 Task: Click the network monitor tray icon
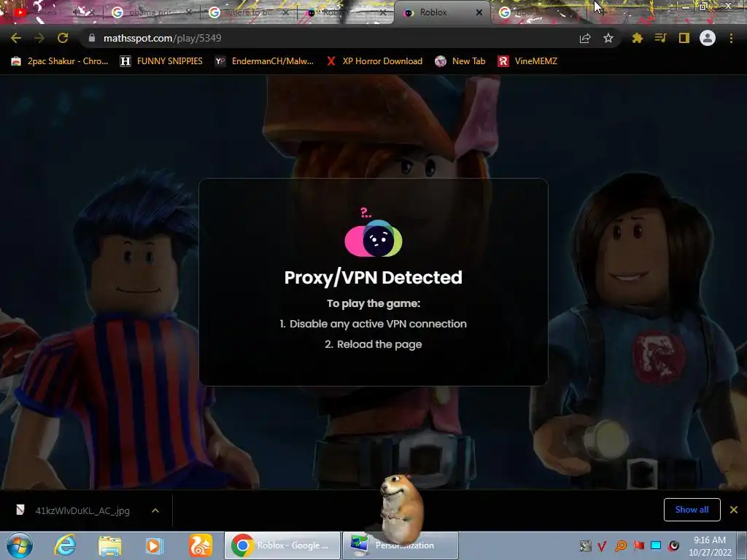[656, 545]
